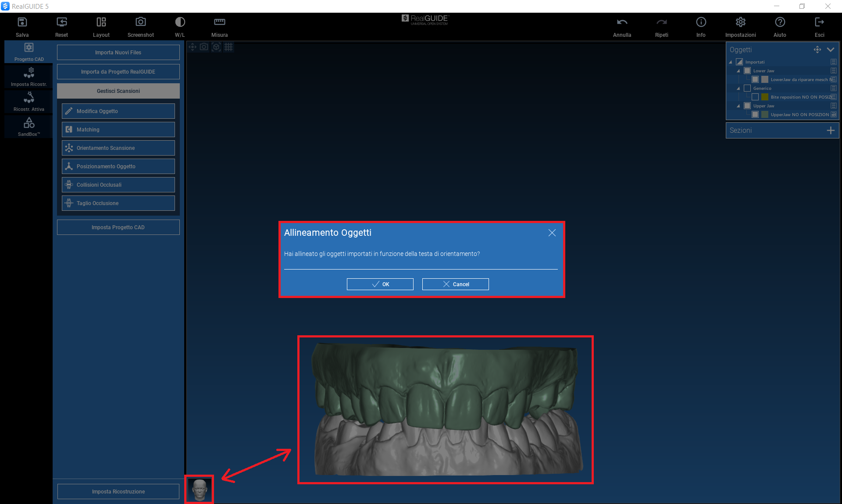Open the Misura measure tool
This screenshot has width=842, height=504.
coord(219,22)
